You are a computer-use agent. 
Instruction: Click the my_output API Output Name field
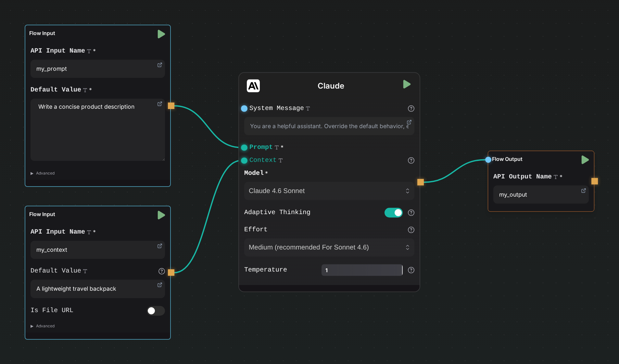tap(541, 195)
